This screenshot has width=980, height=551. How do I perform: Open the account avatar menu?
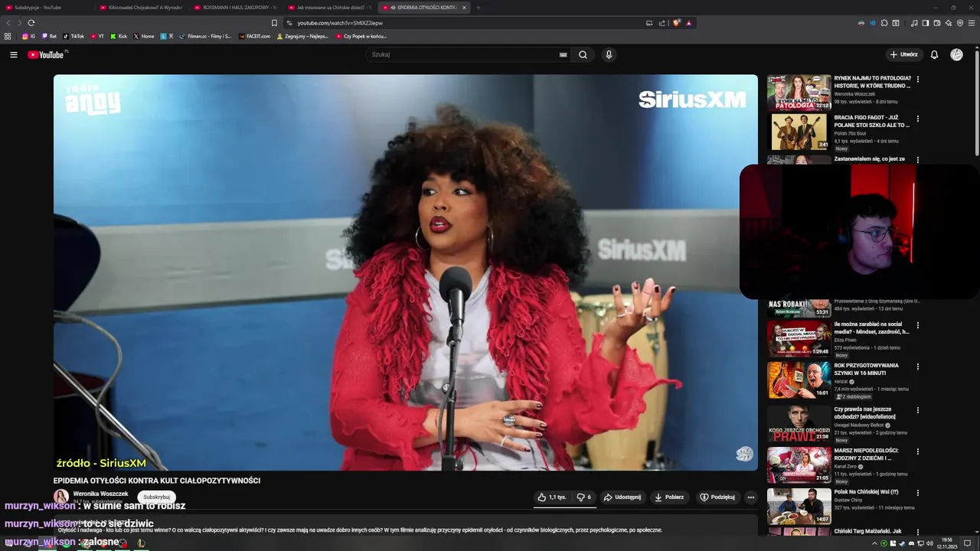click(956, 54)
